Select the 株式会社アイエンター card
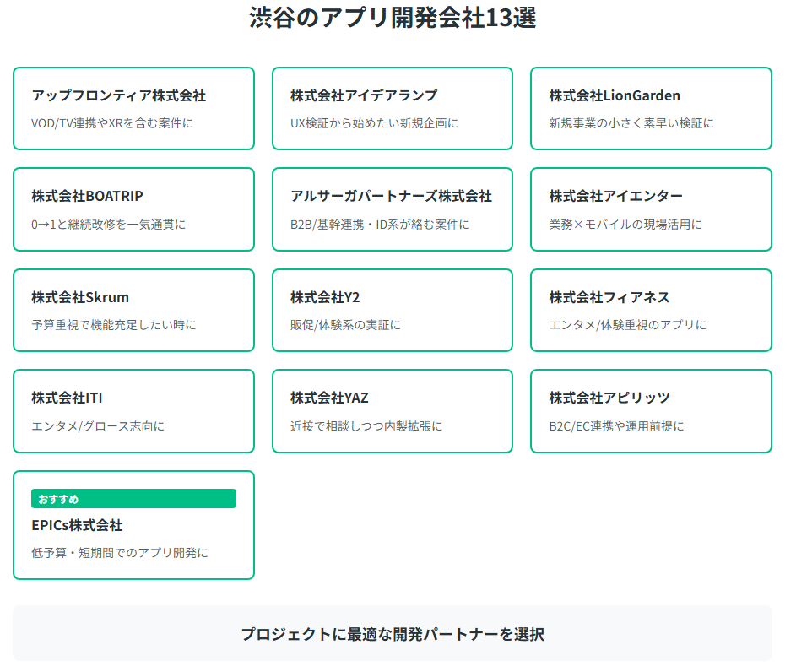 [x=651, y=209]
